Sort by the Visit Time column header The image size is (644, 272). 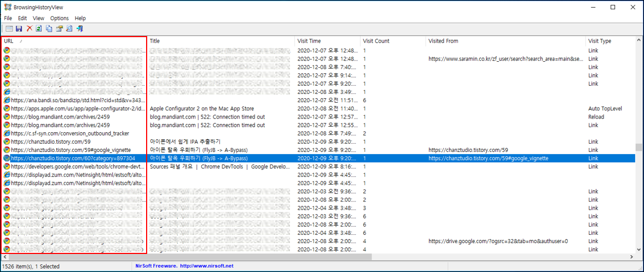327,41
